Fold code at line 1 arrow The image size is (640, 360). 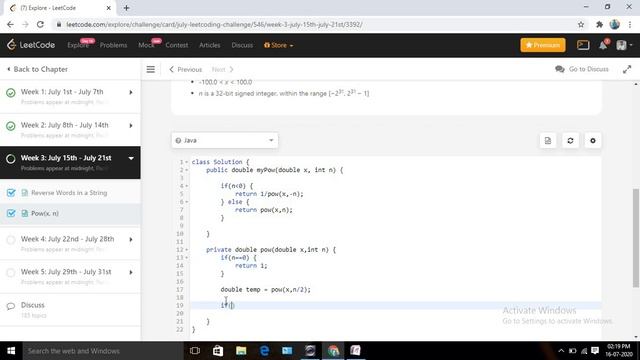coord(187,162)
